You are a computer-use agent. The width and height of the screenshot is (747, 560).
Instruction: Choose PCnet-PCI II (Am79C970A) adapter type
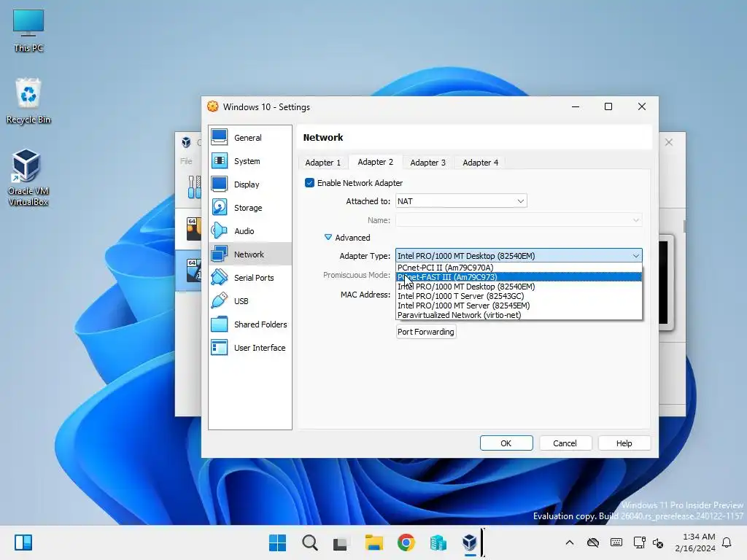click(519, 268)
